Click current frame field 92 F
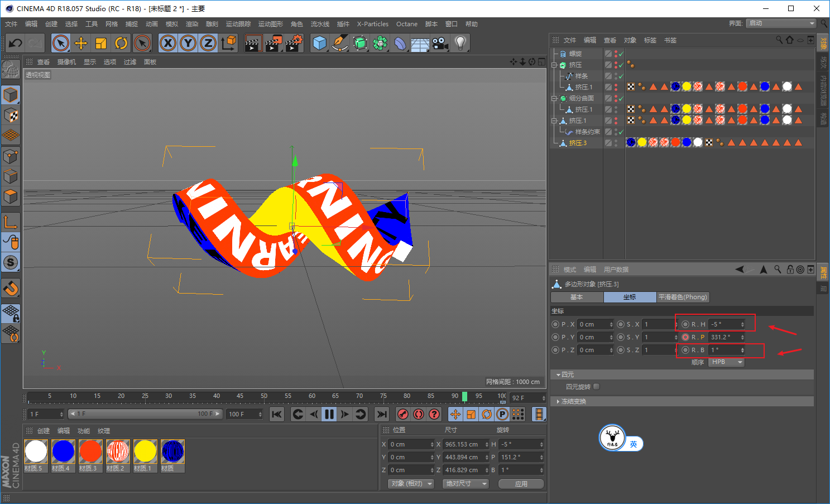 pos(527,398)
